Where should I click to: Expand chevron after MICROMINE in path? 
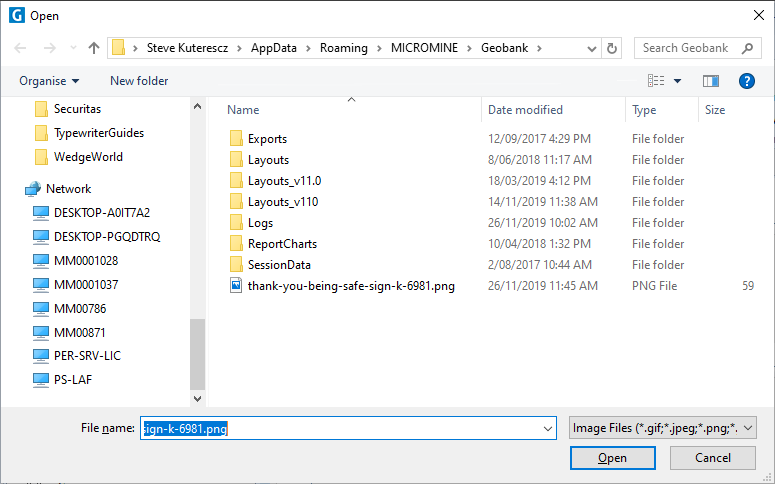click(470, 49)
